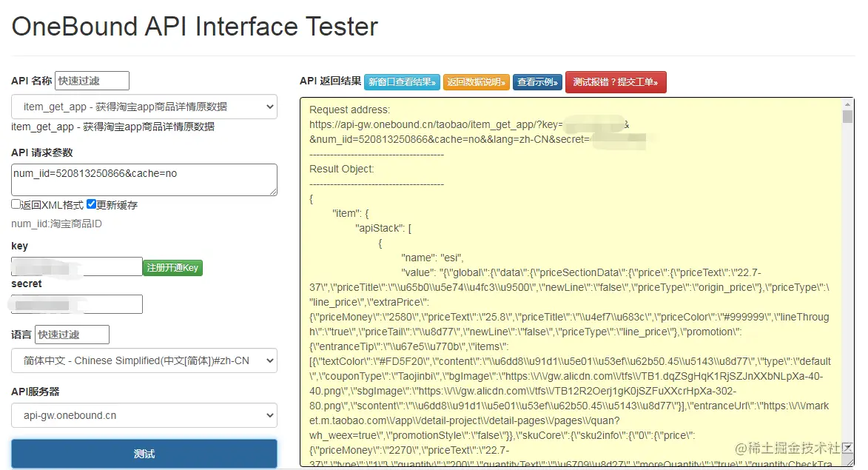This screenshot has height=470, width=868.
Task: Click the request URL line with item_get_app
Action: point(469,124)
